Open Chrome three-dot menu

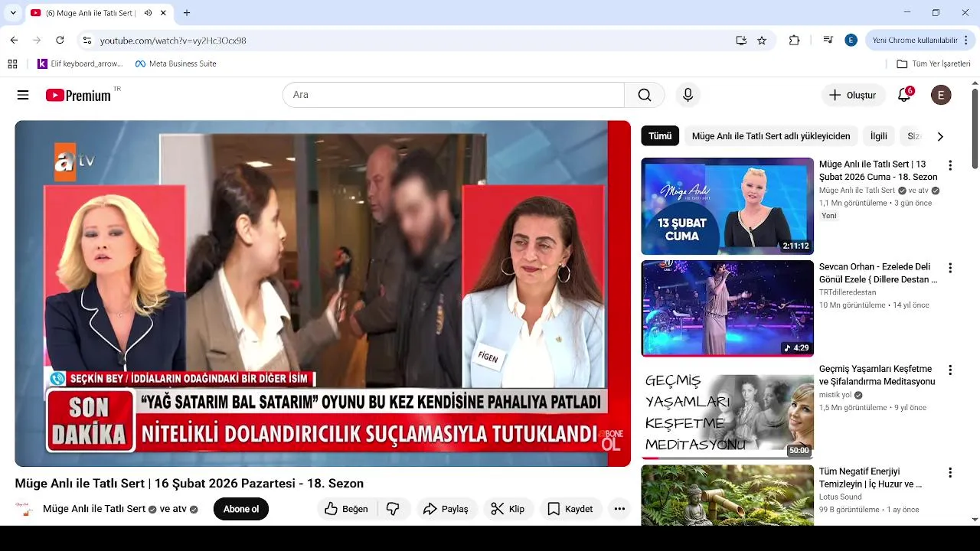pyautogui.click(x=967, y=41)
